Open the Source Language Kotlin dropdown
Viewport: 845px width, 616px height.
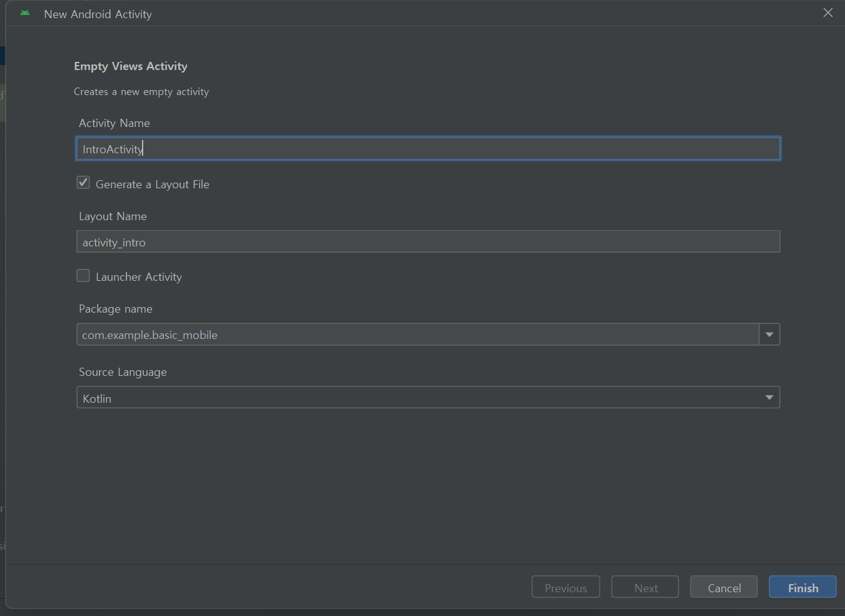(x=428, y=398)
